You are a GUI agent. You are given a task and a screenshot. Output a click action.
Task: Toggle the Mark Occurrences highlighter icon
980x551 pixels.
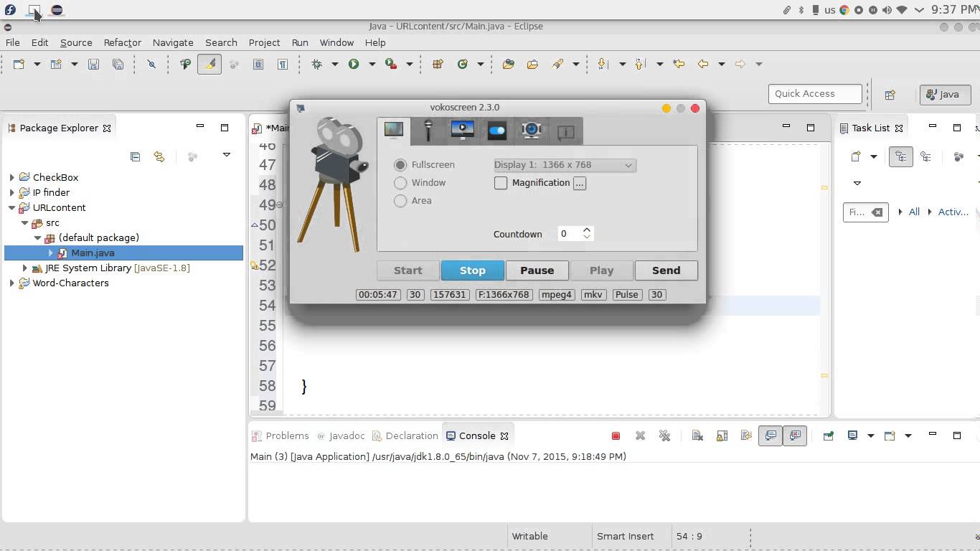click(x=209, y=64)
